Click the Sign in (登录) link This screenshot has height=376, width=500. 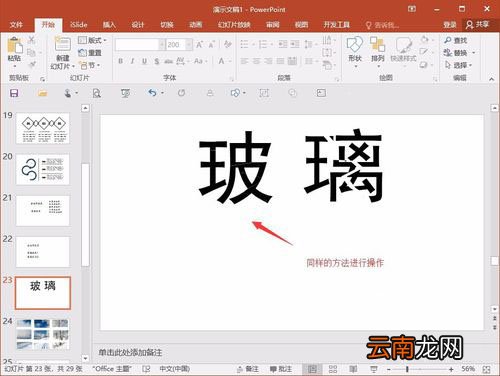coord(450,25)
